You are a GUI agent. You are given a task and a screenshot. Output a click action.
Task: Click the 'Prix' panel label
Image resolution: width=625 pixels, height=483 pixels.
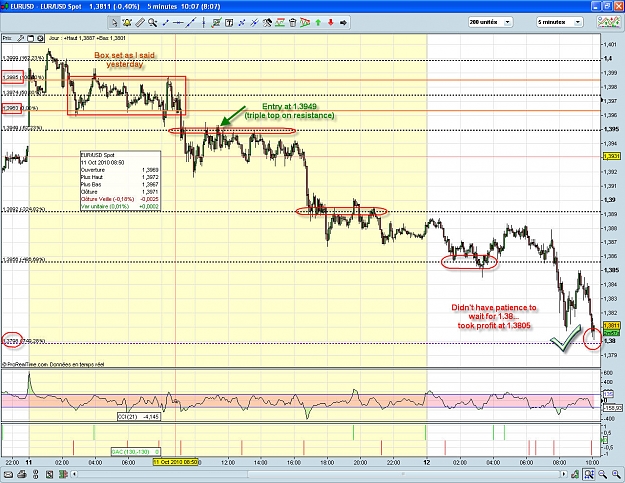pos(7,38)
